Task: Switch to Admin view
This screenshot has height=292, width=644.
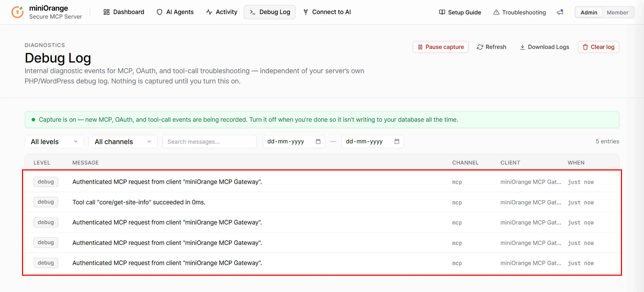Action: [x=589, y=12]
